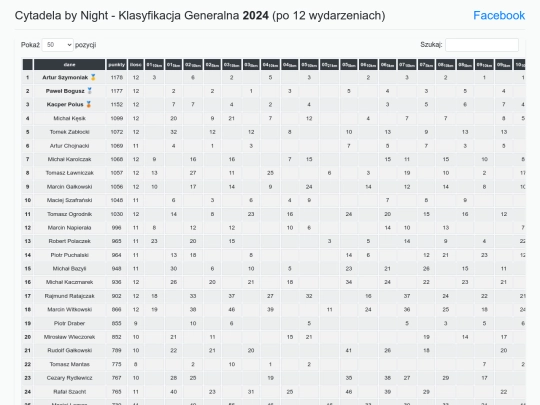Screen dimensions: 540x405
Task: Click the name Tomasz Ogrodnik
Action: pos(70,214)
